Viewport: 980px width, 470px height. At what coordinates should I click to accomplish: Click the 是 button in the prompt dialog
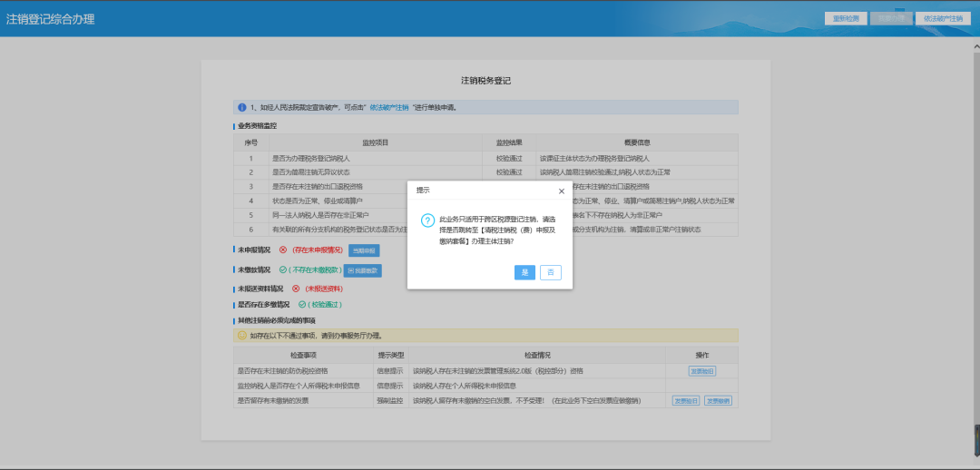coord(525,272)
